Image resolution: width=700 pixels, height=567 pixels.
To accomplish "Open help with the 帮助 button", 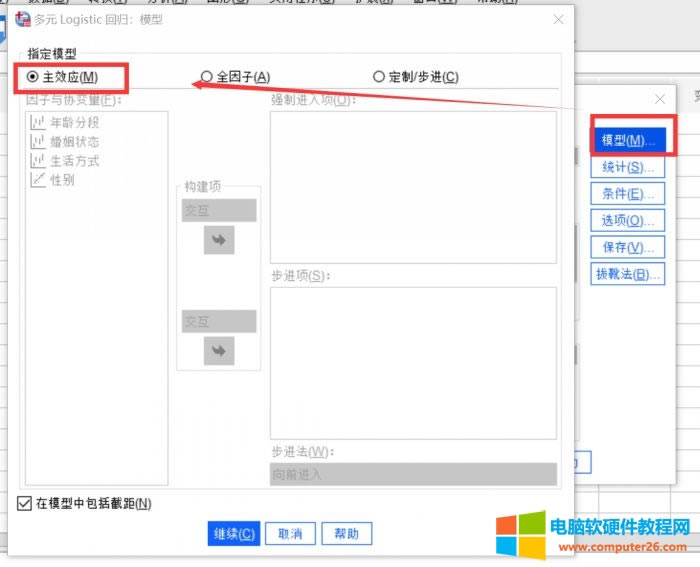I will tap(346, 534).
